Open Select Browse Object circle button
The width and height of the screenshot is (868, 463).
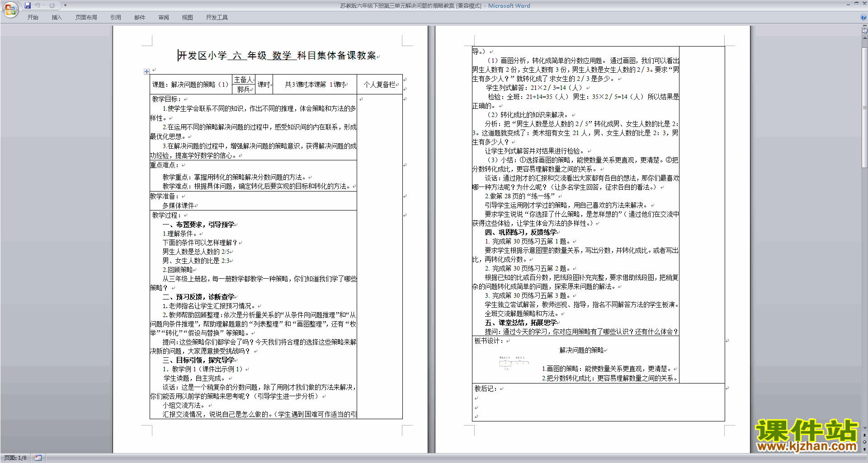(x=865, y=442)
